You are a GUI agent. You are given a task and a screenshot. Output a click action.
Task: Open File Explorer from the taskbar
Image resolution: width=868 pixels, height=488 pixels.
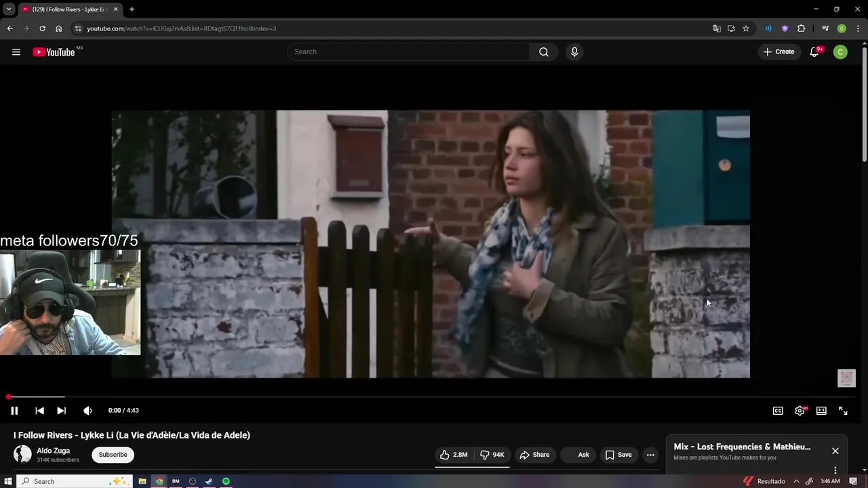tap(142, 481)
